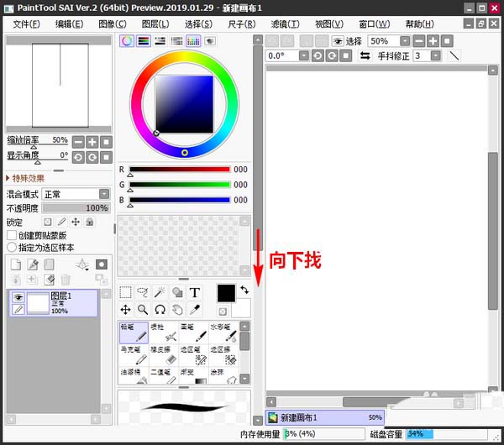Choose the 画笔 brush tool
Viewport: 504px width, 445px height.
click(x=193, y=332)
